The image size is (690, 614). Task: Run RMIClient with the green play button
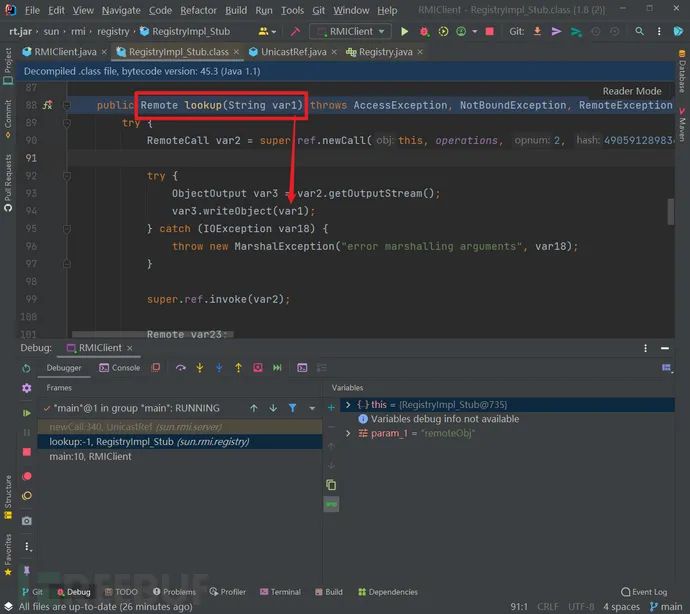(404, 31)
